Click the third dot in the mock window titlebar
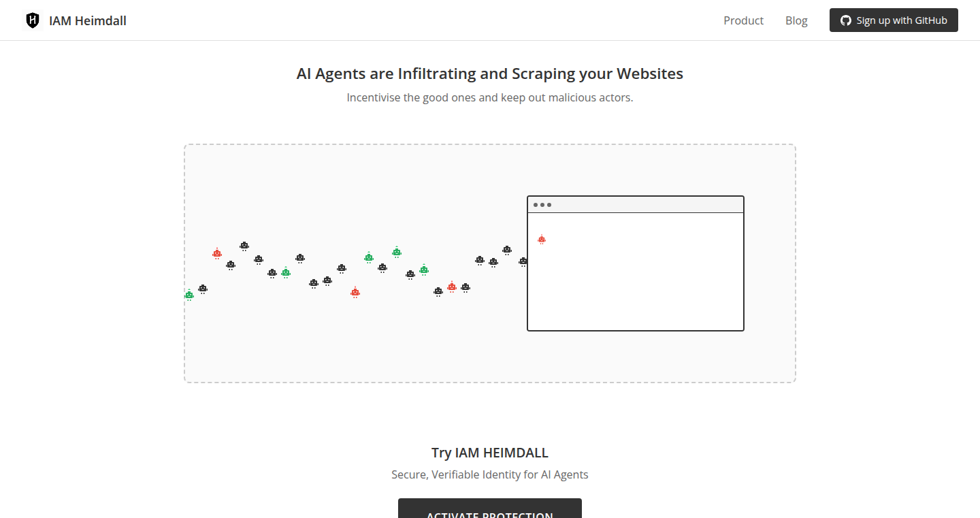The width and height of the screenshot is (980, 518). [549, 205]
